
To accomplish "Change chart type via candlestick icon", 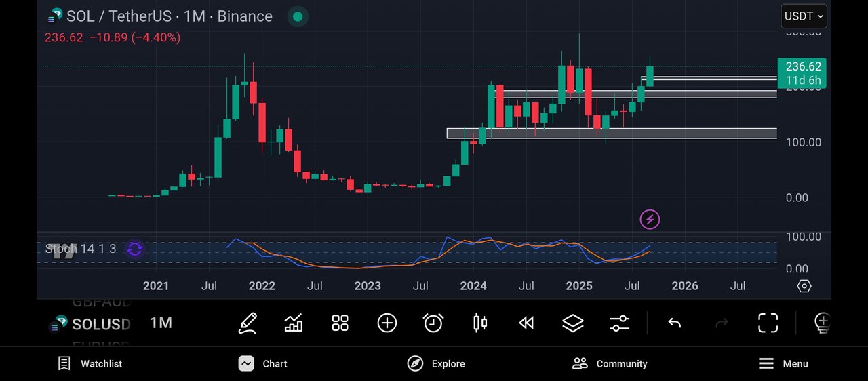I will 480,323.
